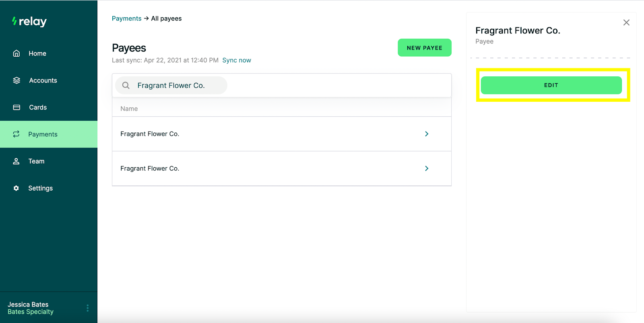Click the Relay logo
The image size is (644, 323).
click(x=29, y=22)
